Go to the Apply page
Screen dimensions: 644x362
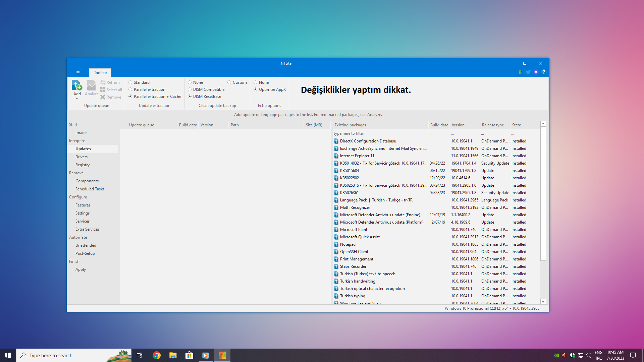coord(80,269)
